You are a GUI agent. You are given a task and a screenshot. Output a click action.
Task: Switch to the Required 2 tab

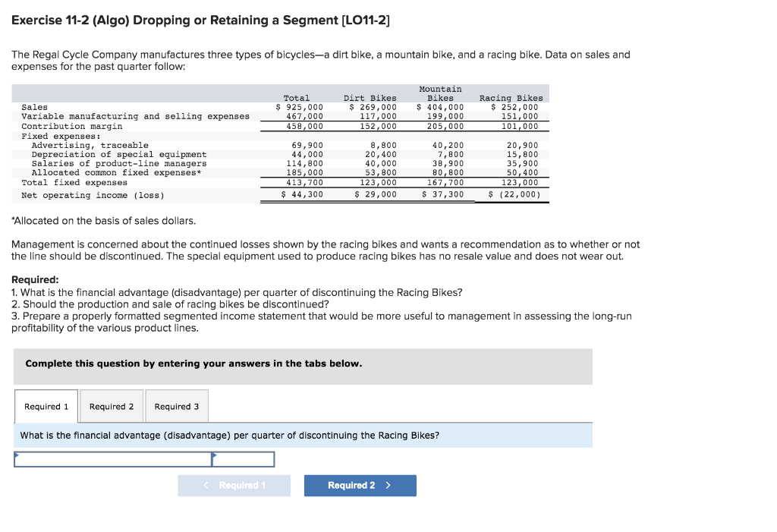(x=112, y=407)
